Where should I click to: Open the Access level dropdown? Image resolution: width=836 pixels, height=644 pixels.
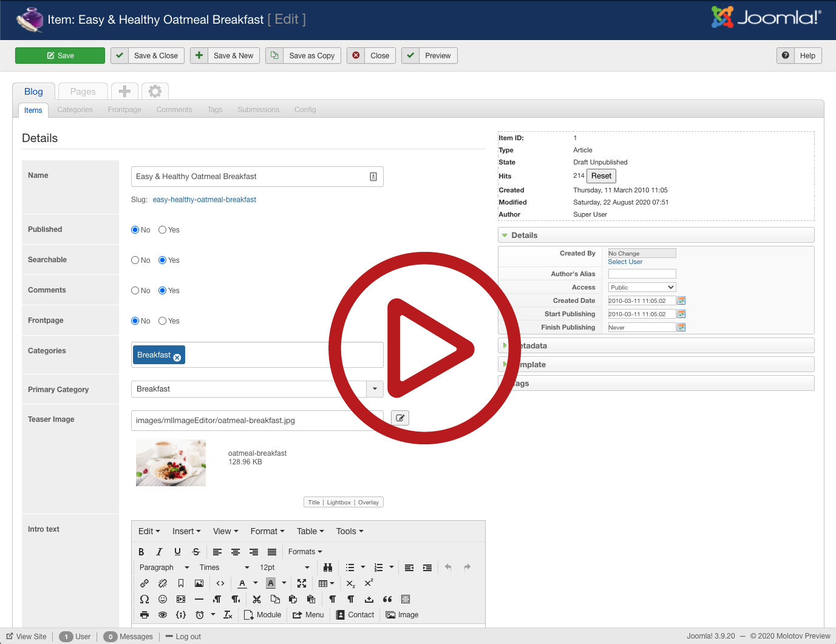(642, 287)
